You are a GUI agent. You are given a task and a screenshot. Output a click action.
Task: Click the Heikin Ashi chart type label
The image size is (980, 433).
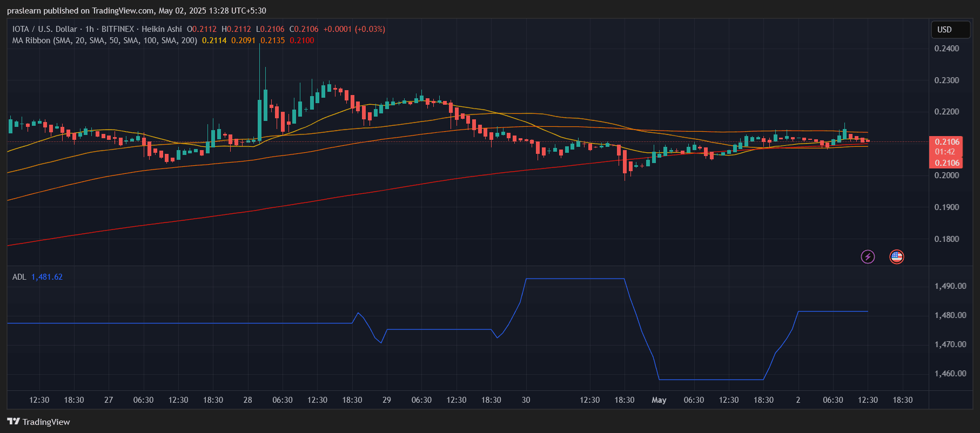point(162,29)
